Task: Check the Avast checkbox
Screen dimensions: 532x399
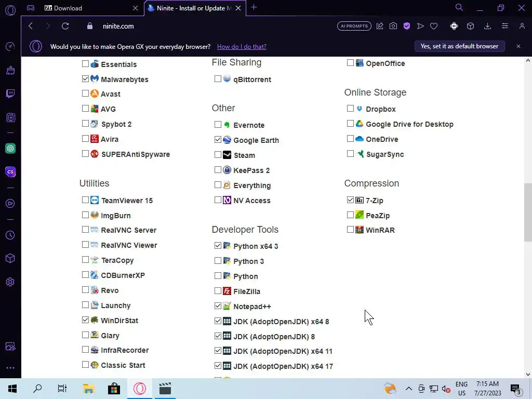Action: [85, 94]
